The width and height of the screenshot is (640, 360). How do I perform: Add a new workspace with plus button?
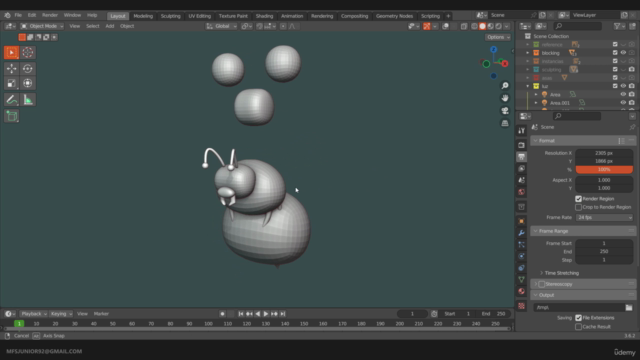(448, 16)
